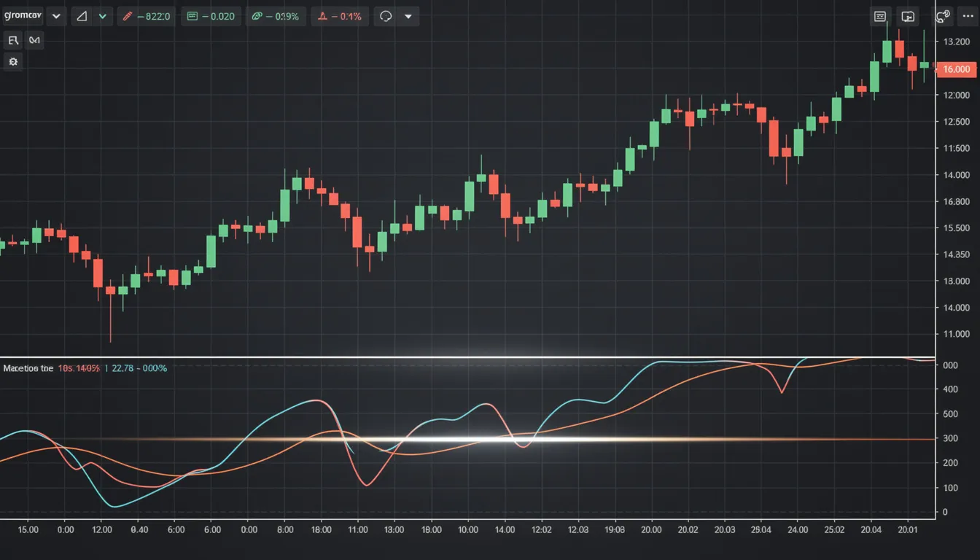980x560 pixels.
Task: Select the trend line drawing tool
Action: point(13,40)
